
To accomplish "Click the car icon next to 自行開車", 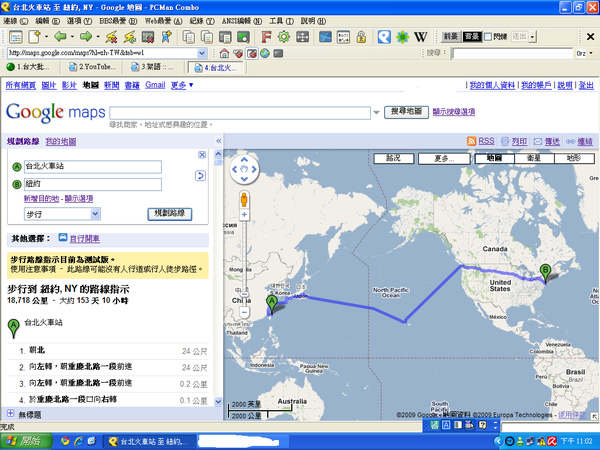I will (63, 238).
